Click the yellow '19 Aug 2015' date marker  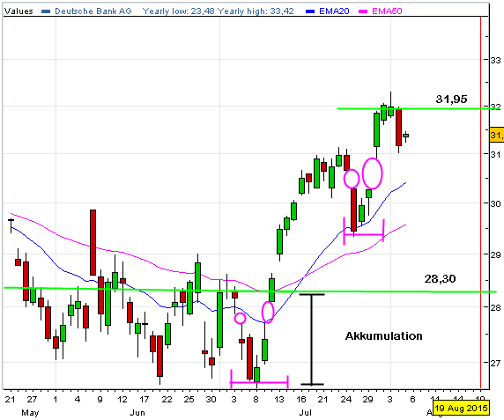(461, 409)
